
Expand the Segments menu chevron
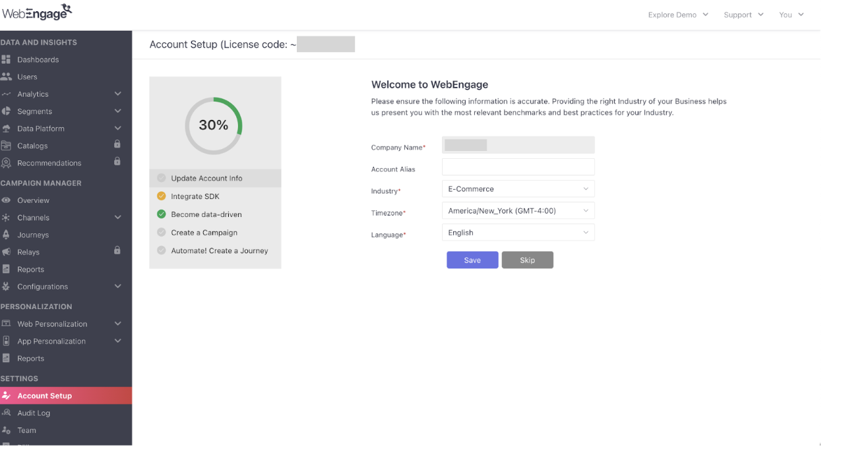click(x=117, y=111)
